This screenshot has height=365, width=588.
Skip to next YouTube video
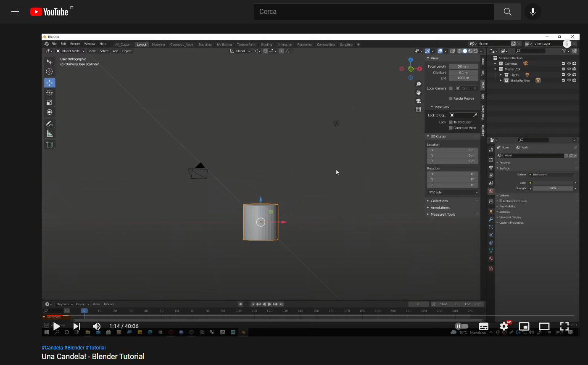pos(76,326)
